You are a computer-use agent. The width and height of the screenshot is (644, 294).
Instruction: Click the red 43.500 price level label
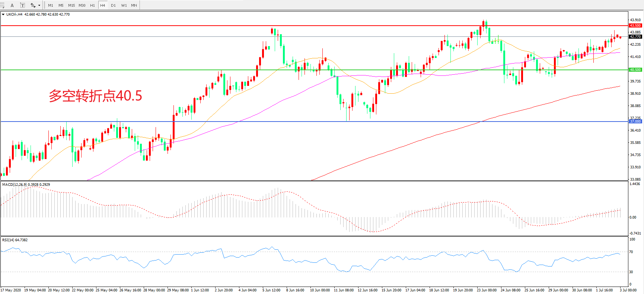coord(635,26)
